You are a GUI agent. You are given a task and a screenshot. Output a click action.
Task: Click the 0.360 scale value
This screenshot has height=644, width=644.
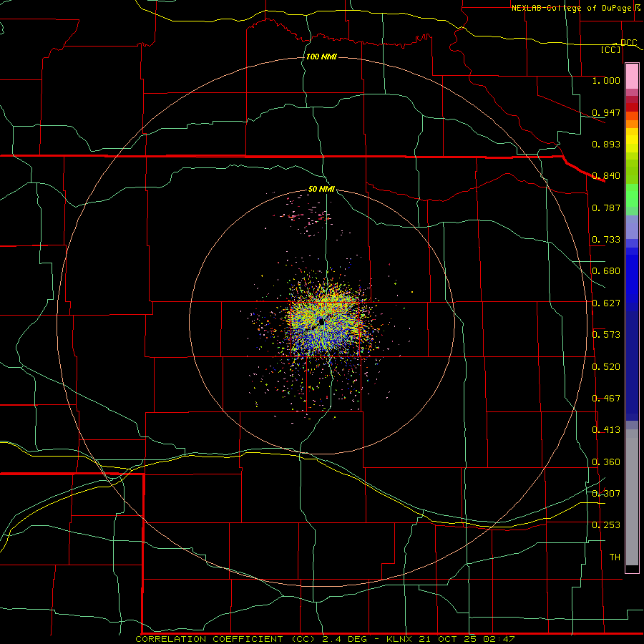(x=606, y=462)
